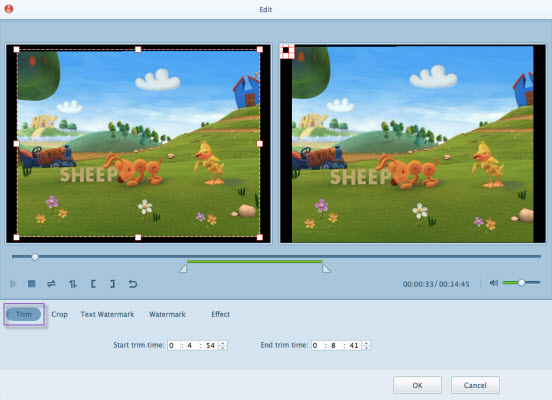Flip video horizontally icon
The height and width of the screenshot is (400, 552).
click(51, 284)
